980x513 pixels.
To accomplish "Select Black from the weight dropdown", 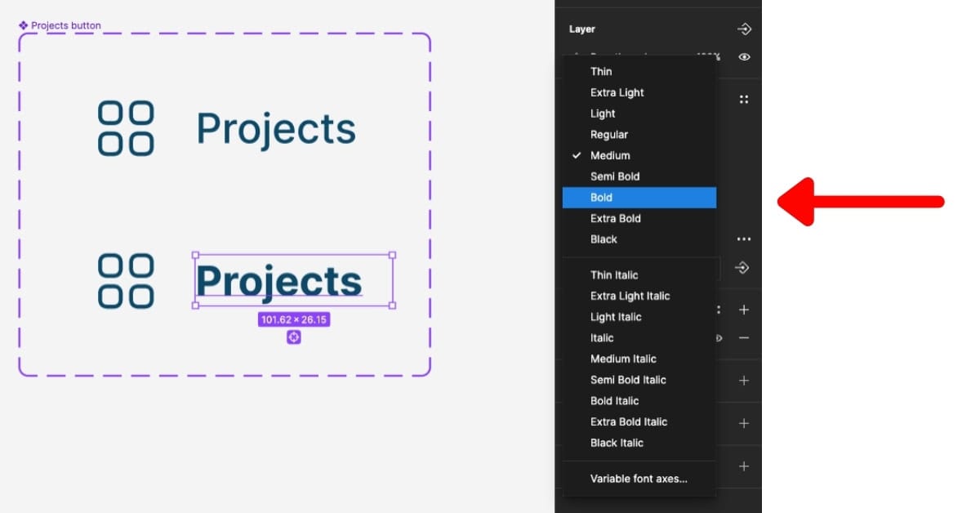I will 604,239.
